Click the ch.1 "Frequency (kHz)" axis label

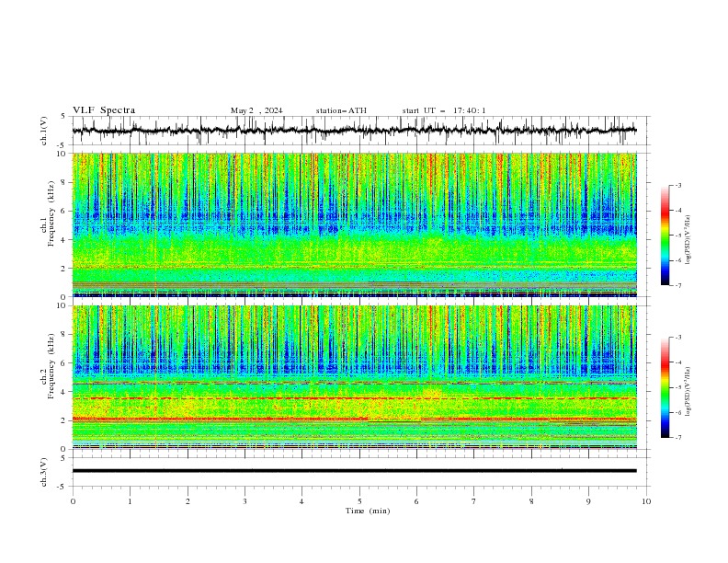[x=51, y=214]
